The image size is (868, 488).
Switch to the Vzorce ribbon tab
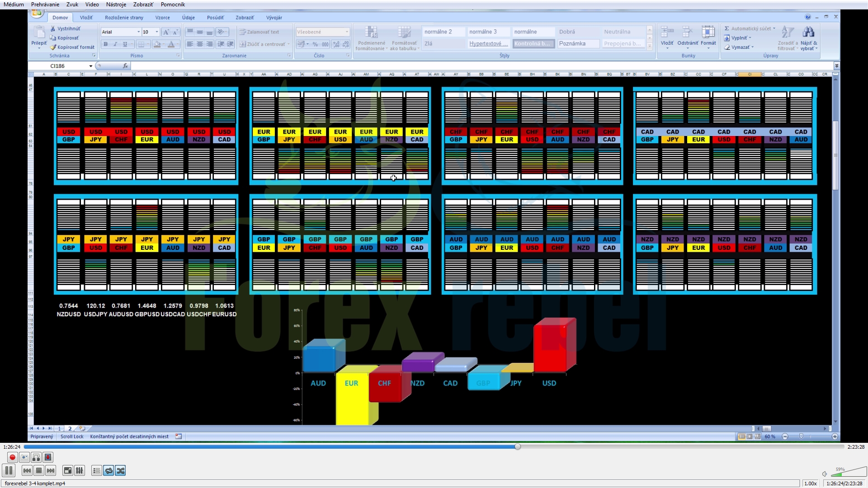pos(162,18)
